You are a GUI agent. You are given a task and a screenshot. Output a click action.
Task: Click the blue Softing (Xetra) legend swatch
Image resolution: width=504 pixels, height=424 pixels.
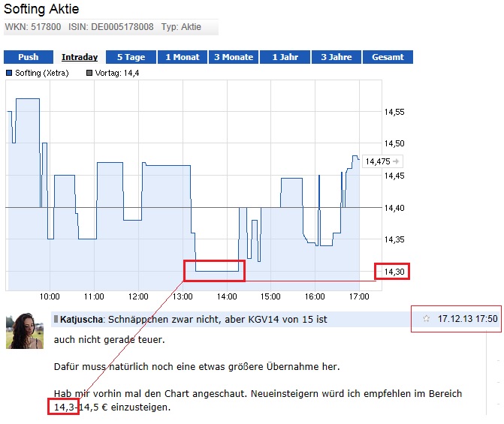(x=9, y=73)
